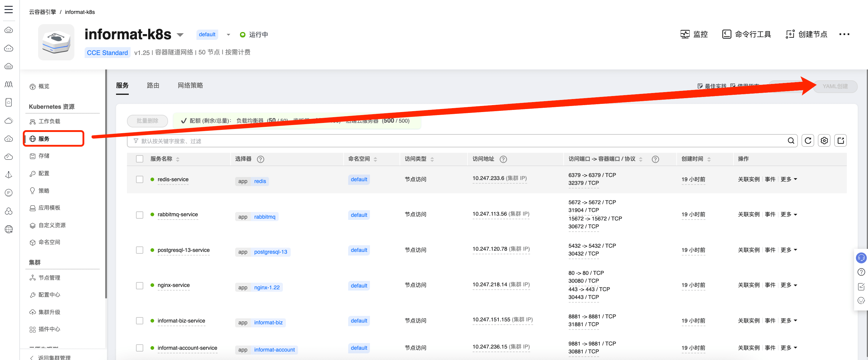Tick the nginx-service checkbox

140,286
